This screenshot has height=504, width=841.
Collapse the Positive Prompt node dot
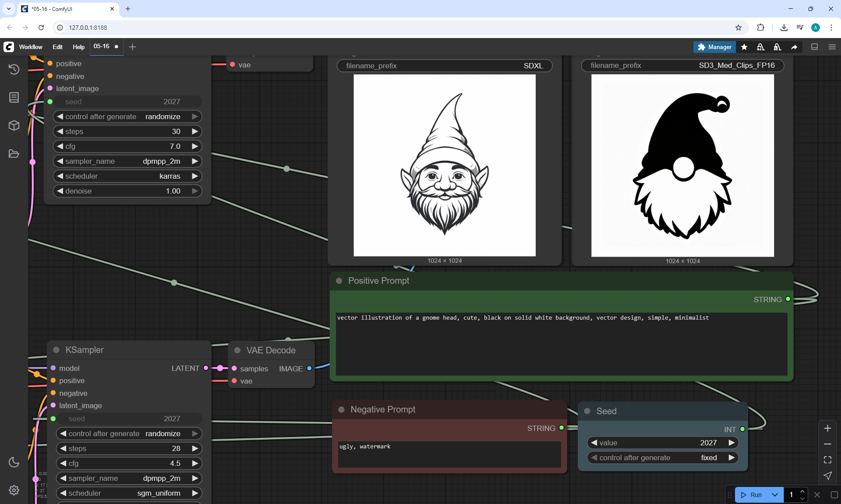click(339, 281)
